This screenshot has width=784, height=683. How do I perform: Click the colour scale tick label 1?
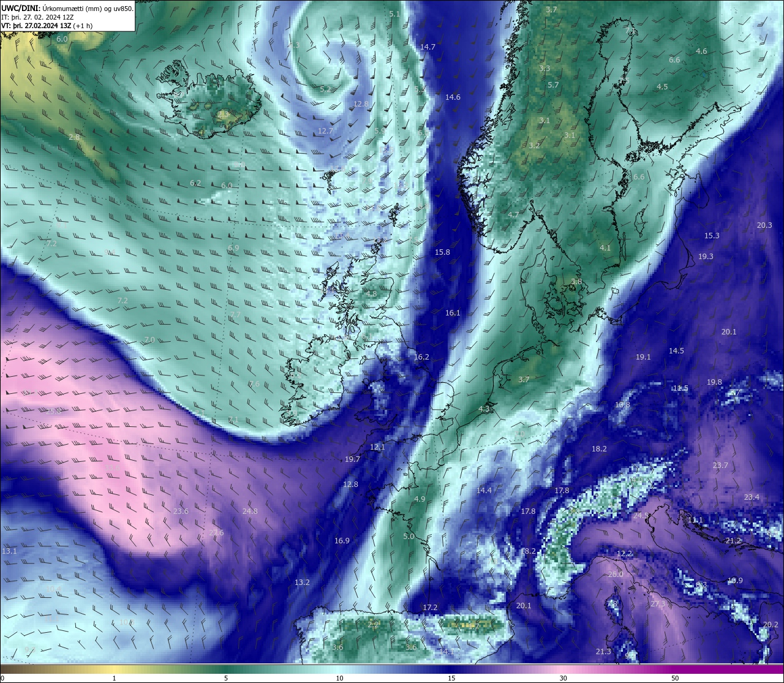[115, 678]
